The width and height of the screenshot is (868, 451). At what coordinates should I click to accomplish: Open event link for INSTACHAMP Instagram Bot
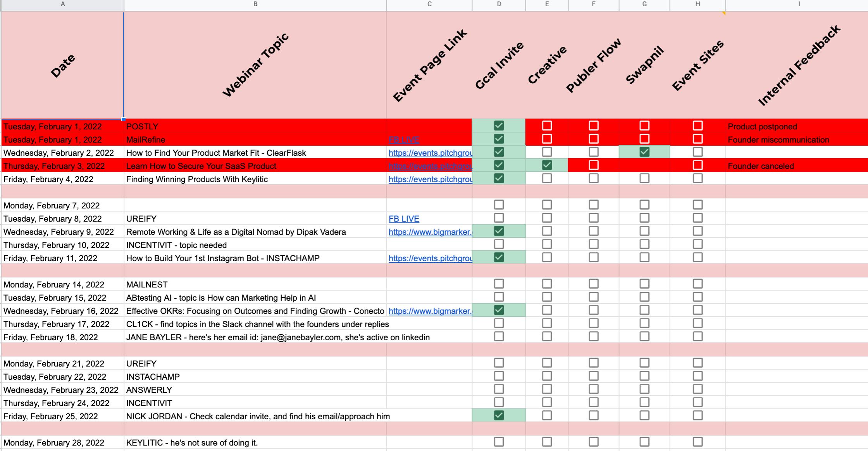point(430,258)
